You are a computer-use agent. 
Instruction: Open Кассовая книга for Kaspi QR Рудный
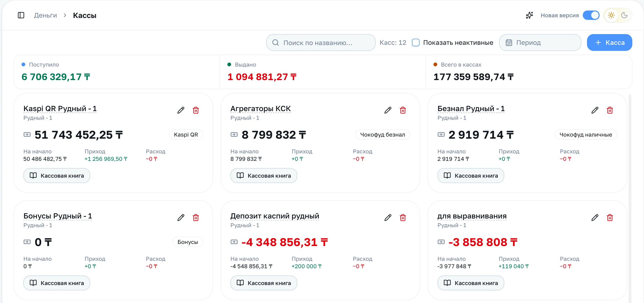[x=57, y=176]
